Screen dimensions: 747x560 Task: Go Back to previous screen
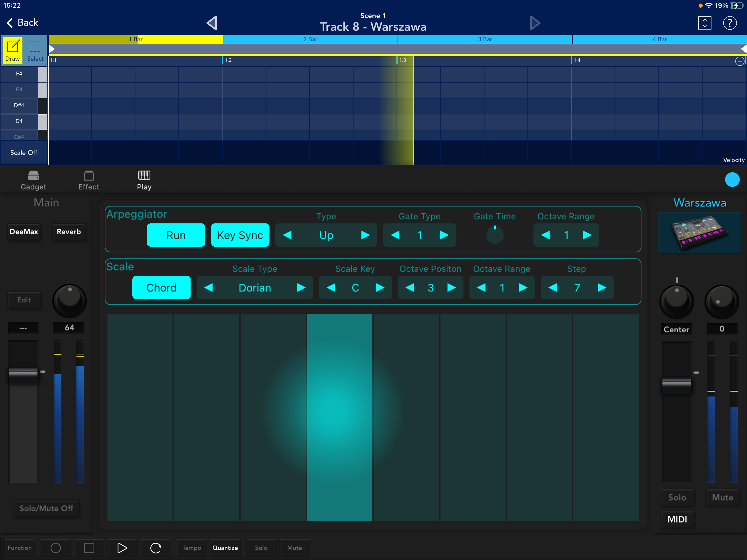pyautogui.click(x=22, y=23)
